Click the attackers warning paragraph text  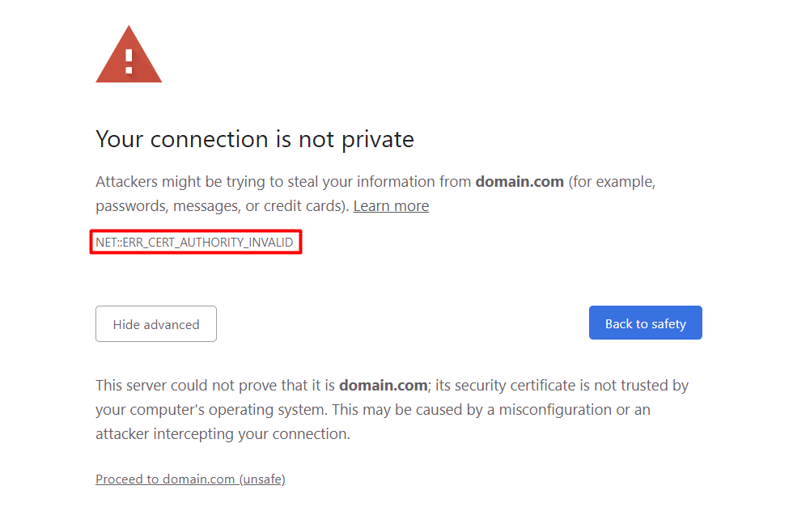point(324,193)
